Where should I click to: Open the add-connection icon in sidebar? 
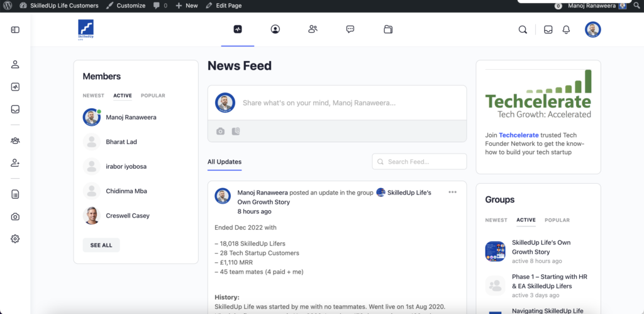[15, 163]
